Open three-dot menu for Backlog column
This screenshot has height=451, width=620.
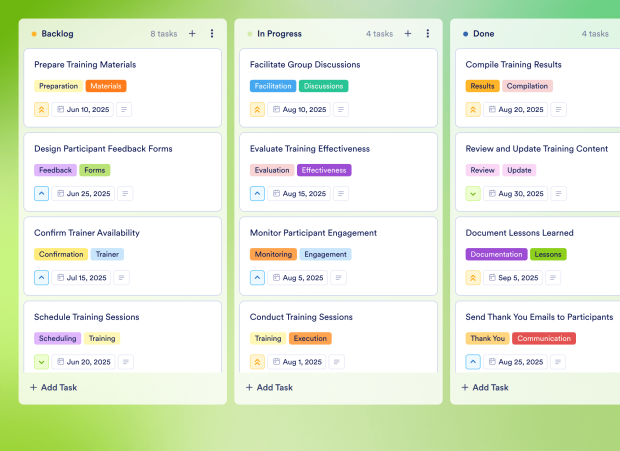(x=212, y=33)
